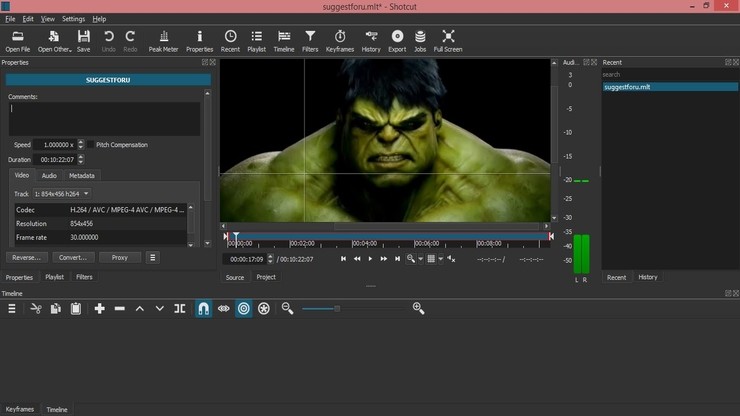Click the Proxy button
740x416 pixels.
(120, 257)
